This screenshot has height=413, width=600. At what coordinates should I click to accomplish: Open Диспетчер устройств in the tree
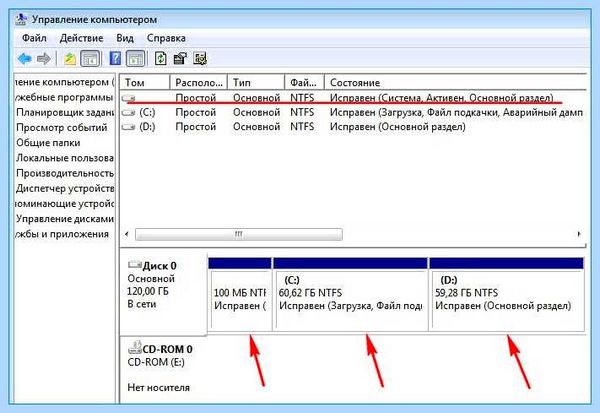(x=65, y=189)
